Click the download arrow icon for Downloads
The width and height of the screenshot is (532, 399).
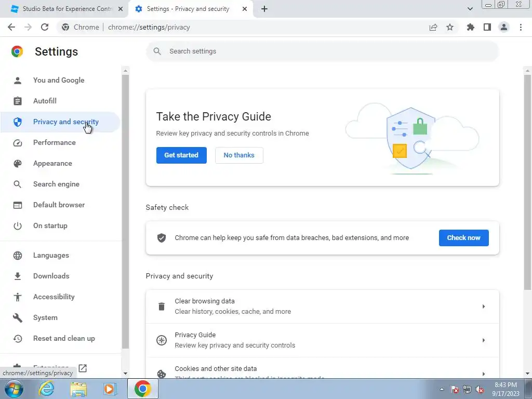[18, 276]
